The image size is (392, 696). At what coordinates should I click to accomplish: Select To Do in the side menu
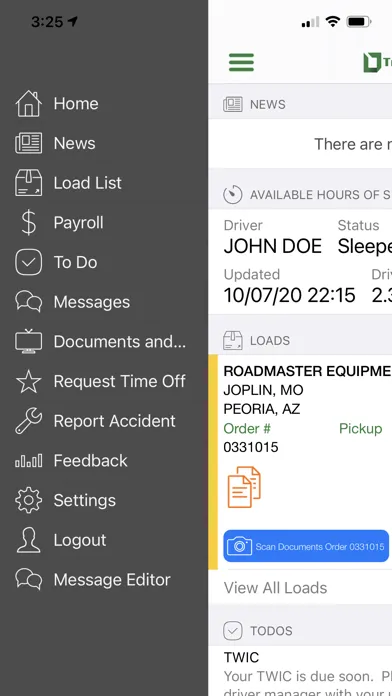tap(75, 262)
